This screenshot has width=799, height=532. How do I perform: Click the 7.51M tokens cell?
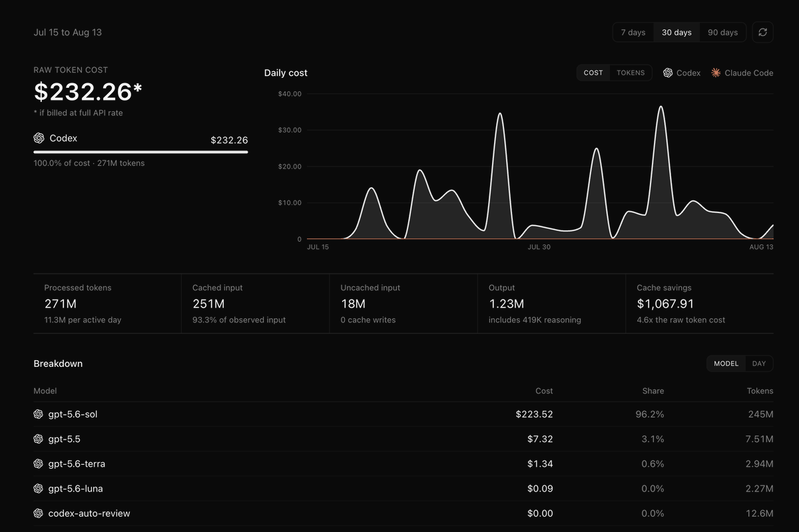click(758, 439)
